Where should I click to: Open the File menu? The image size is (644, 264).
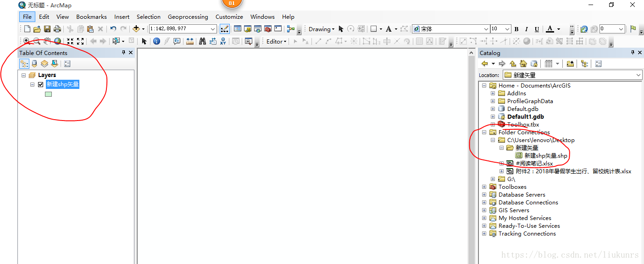point(27,16)
